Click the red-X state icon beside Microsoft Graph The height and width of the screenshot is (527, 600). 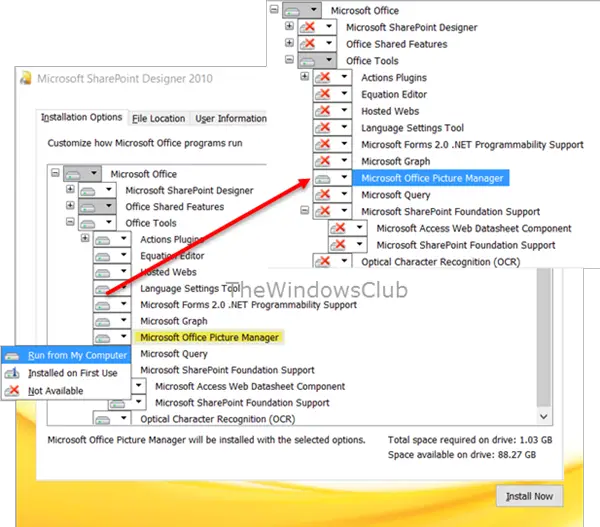click(x=323, y=161)
